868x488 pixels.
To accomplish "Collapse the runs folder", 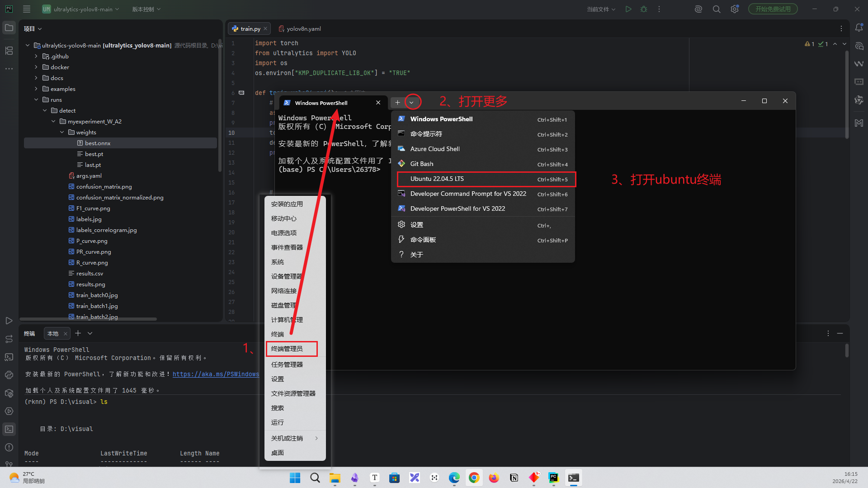I will (36, 100).
